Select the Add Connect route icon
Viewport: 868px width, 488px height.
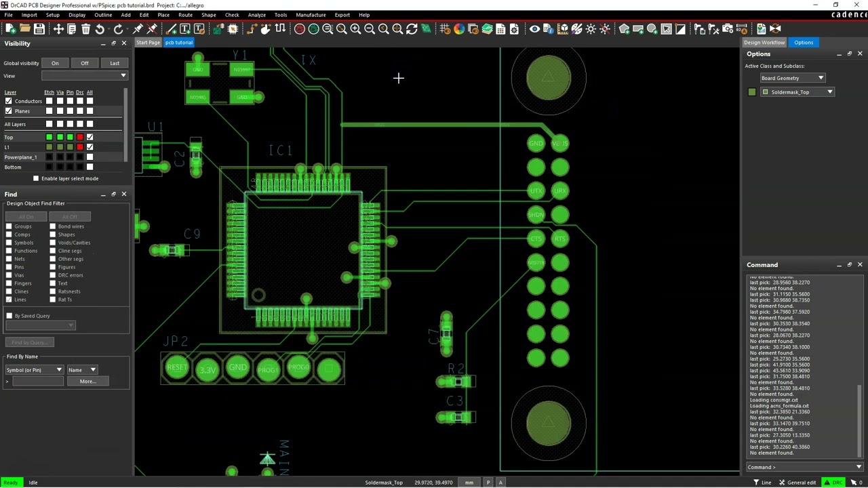[252, 29]
